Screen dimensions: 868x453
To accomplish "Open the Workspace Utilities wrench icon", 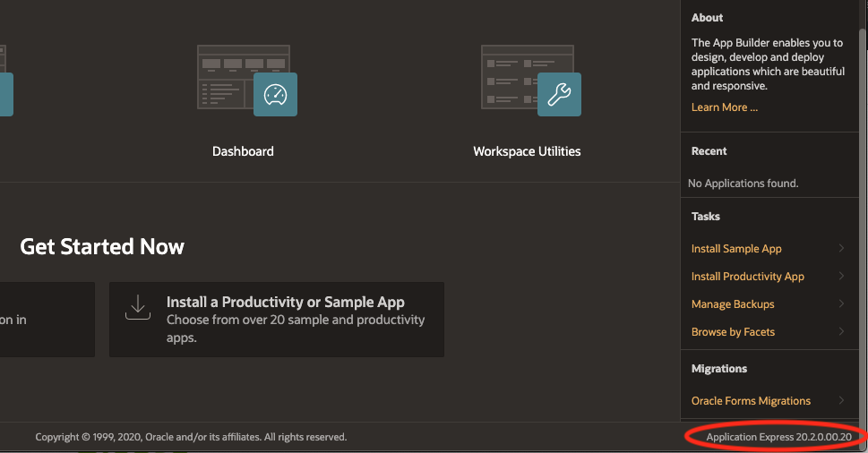I will [559, 95].
